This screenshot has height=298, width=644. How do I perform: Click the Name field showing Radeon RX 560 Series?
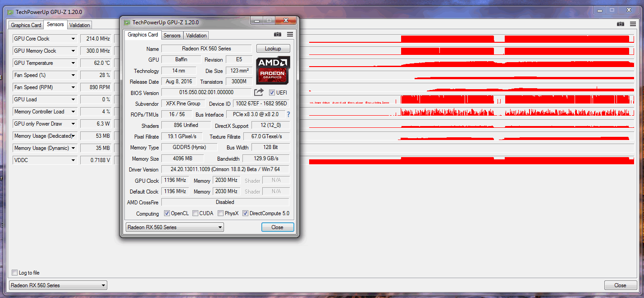point(206,49)
